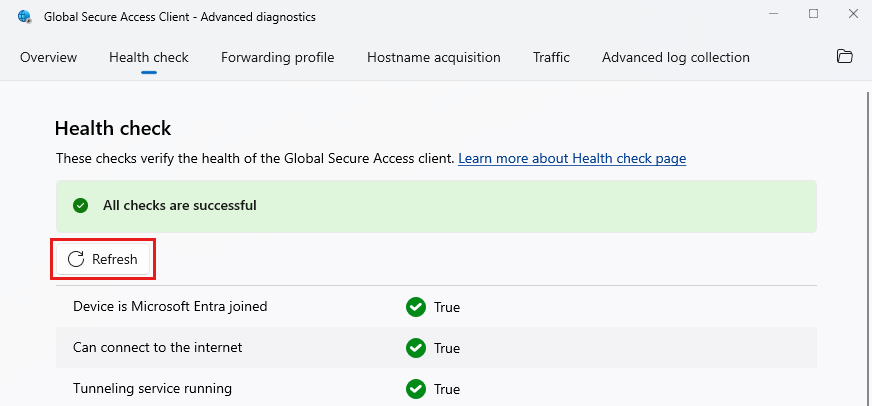Open the folder icon at top right
Viewport: 872px width, 406px height.
tap(844, 57)
